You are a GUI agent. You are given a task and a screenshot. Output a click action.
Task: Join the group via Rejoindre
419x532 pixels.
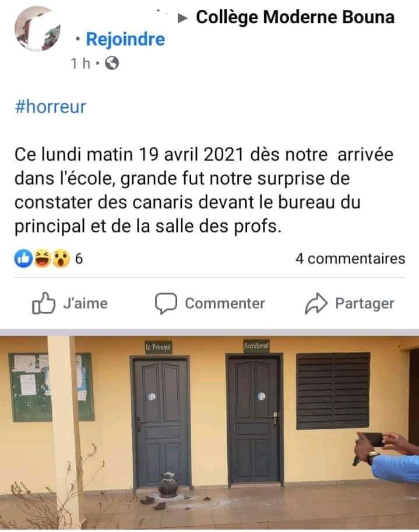point(125,39)
